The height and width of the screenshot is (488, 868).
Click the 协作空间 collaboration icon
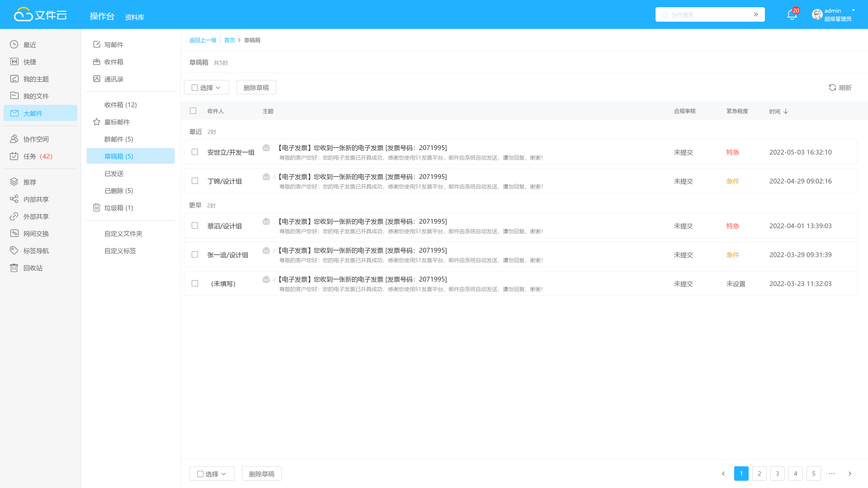[x=14, y=139]
